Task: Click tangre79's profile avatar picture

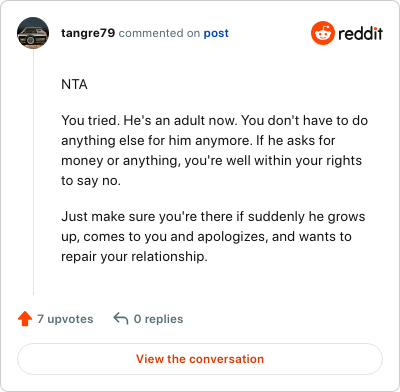Action: coord(33,33)
